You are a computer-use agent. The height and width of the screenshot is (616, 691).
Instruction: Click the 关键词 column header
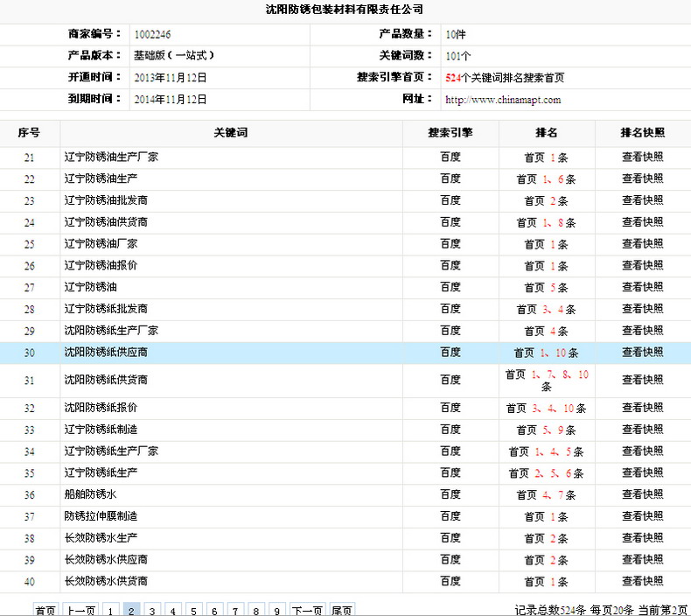[x=231, y=133]
